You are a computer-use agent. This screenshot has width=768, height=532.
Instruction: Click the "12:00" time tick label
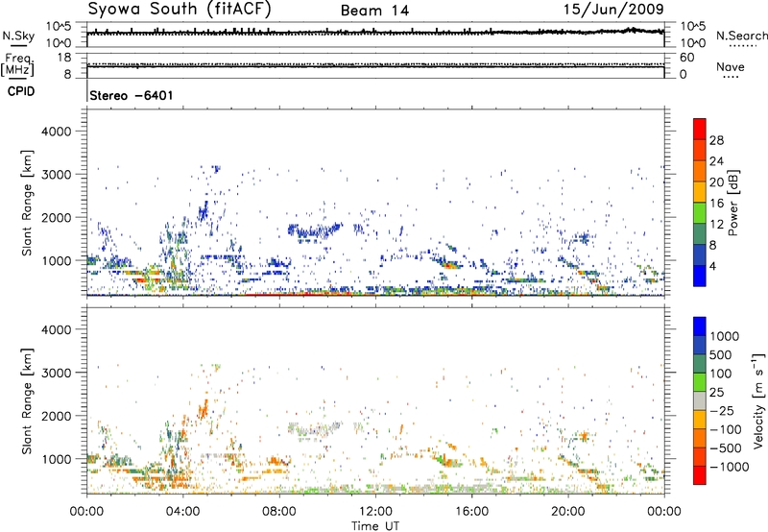375,512
